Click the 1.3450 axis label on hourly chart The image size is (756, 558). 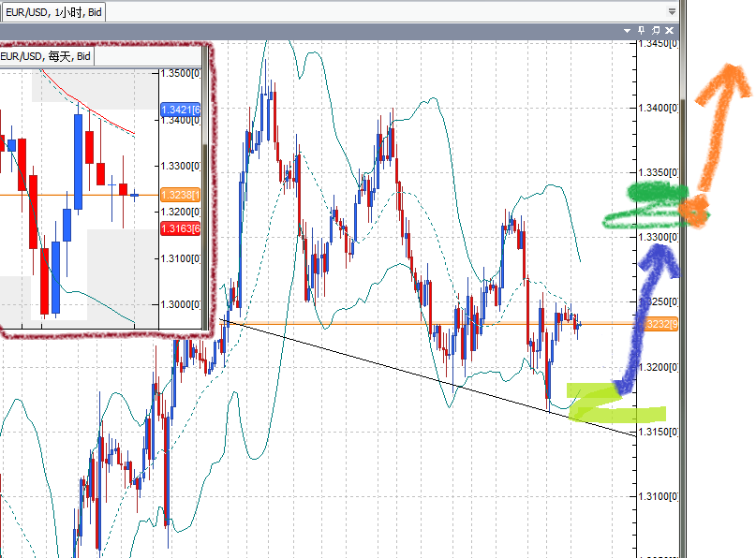point(659,44)
